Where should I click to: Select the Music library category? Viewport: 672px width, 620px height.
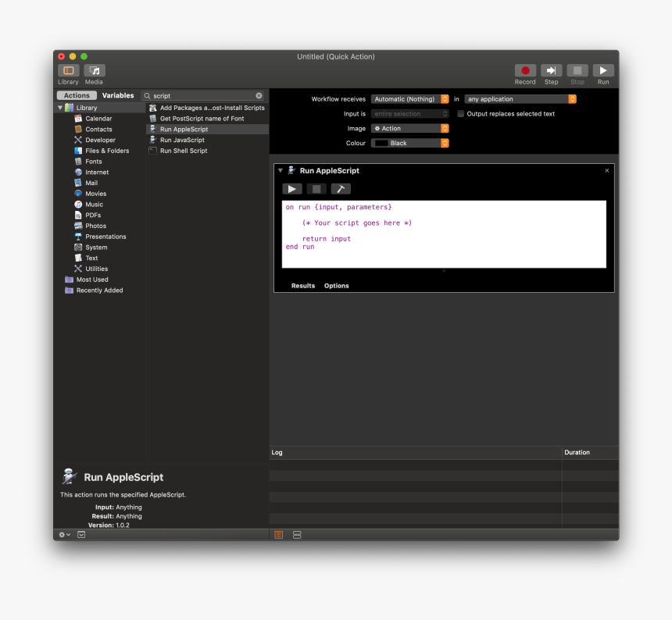94,205
